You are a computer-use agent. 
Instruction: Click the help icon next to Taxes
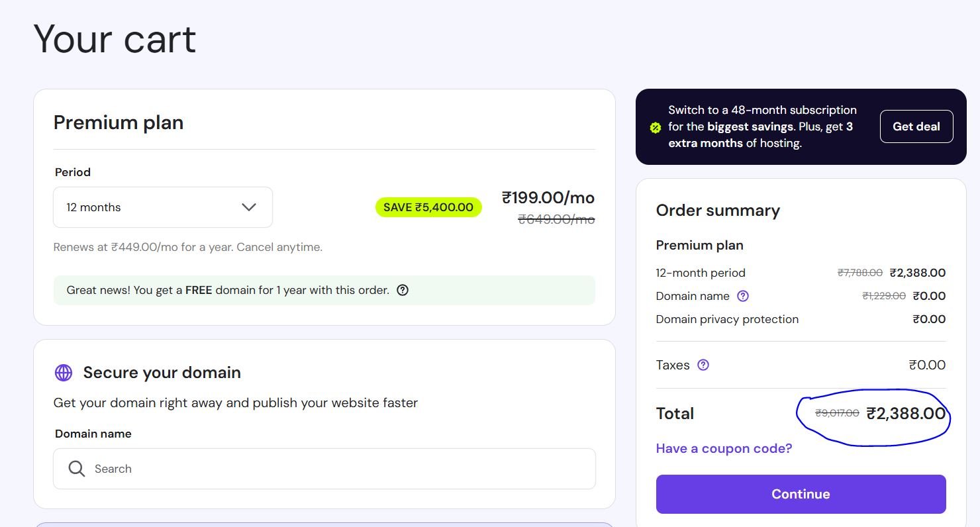click(x=703, y=365)
